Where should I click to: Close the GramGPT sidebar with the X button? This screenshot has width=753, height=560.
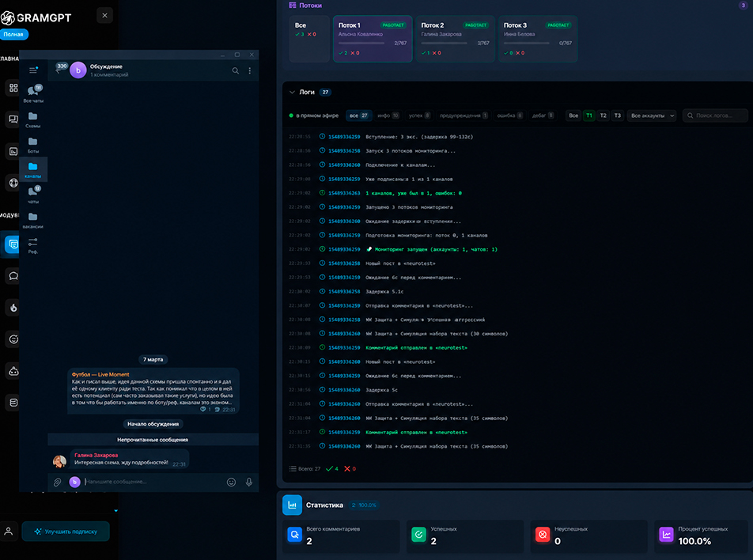click(x=104, y=15)
